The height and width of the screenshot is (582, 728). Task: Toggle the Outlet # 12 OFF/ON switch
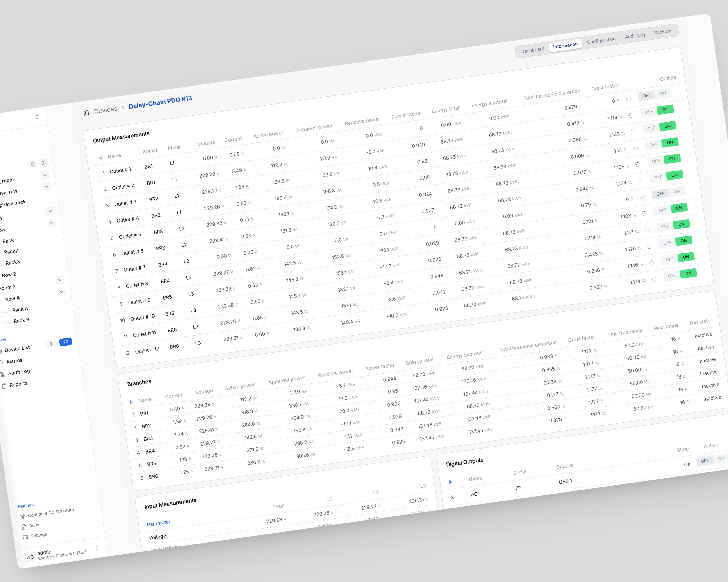pyautogui.click(x=680, y=274)
